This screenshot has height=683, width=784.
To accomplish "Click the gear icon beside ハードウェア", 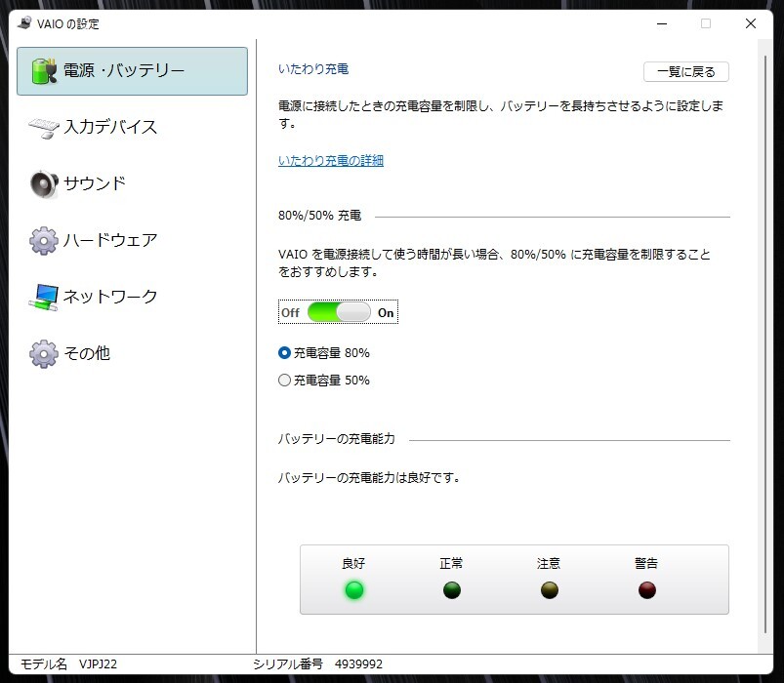I will 44,240.
